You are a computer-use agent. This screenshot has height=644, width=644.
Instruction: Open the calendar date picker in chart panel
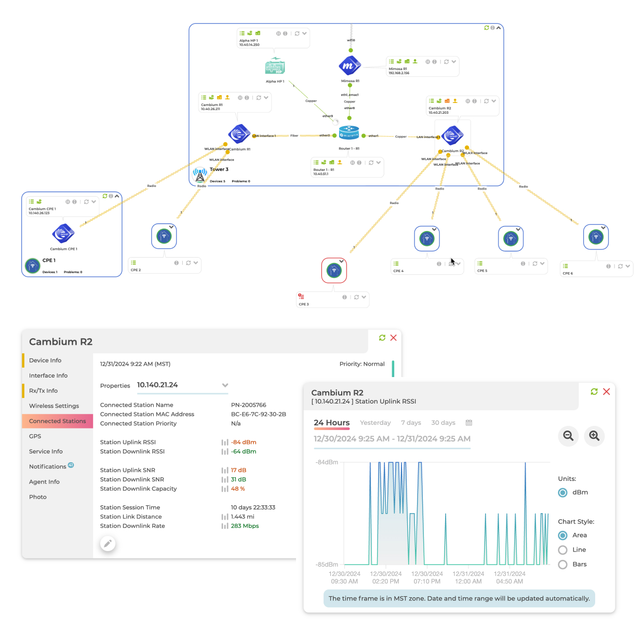(469, 423)
